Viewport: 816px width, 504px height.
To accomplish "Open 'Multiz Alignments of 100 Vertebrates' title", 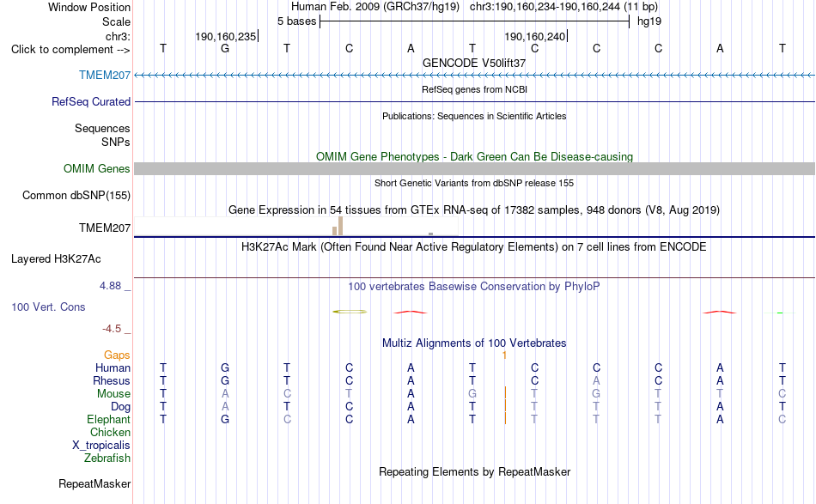I will coord(474,343).
